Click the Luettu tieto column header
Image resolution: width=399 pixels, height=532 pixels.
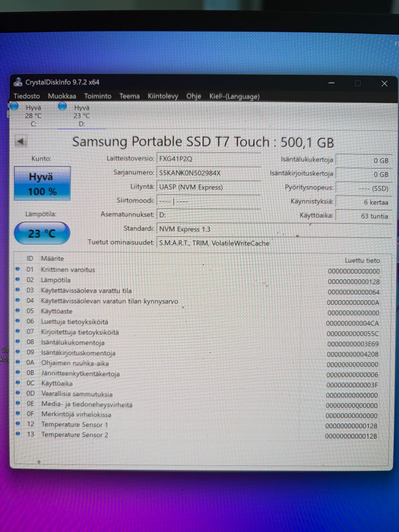pos(362,261)
